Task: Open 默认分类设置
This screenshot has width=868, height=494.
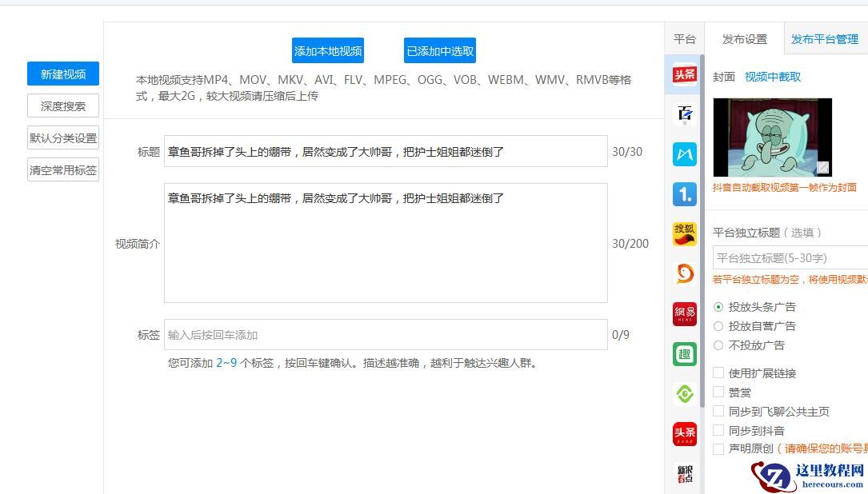Action: pyautogui.click(x=63, y=137)
